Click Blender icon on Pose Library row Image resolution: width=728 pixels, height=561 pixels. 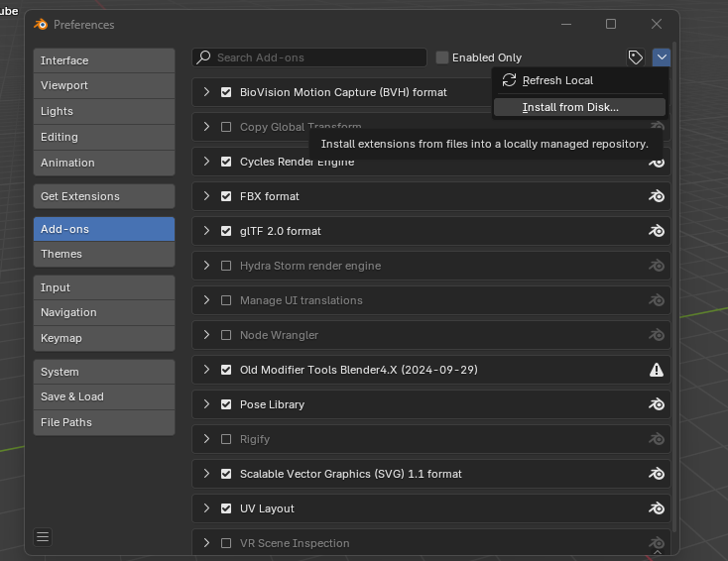[656, 404]
